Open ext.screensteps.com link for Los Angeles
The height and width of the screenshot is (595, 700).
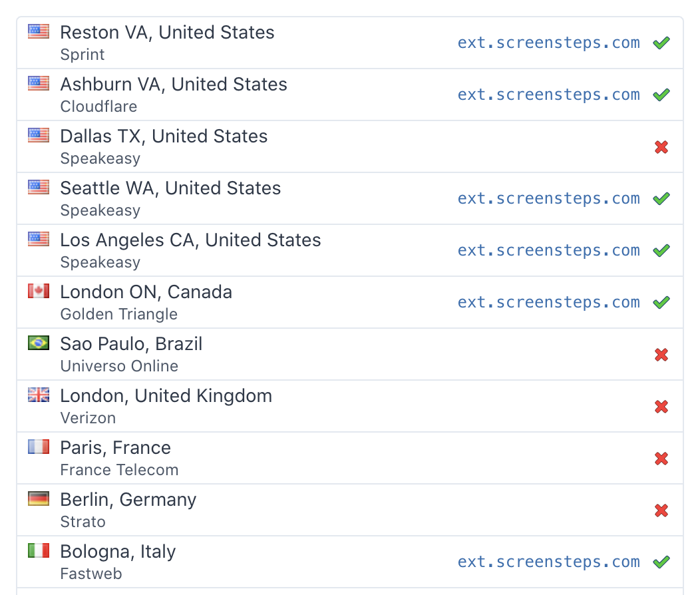click(548, 251)
